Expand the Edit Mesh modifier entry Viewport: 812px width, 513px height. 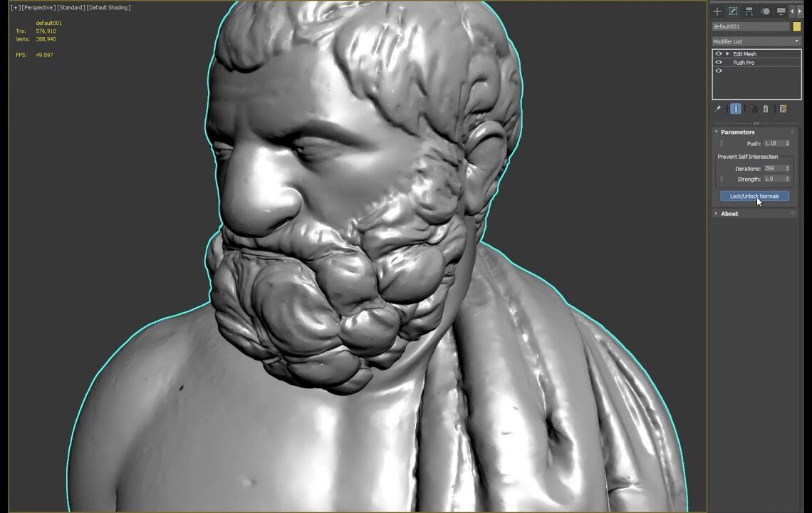(727, 53)
